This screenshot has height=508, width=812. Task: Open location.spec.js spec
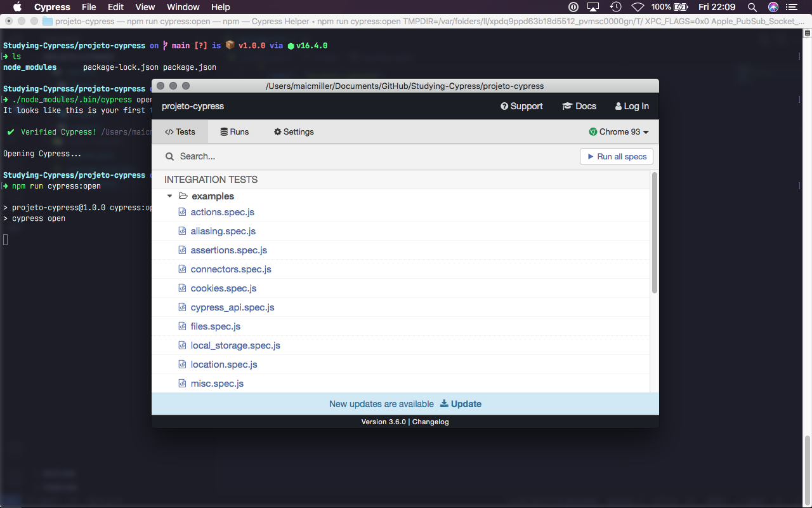224,364
